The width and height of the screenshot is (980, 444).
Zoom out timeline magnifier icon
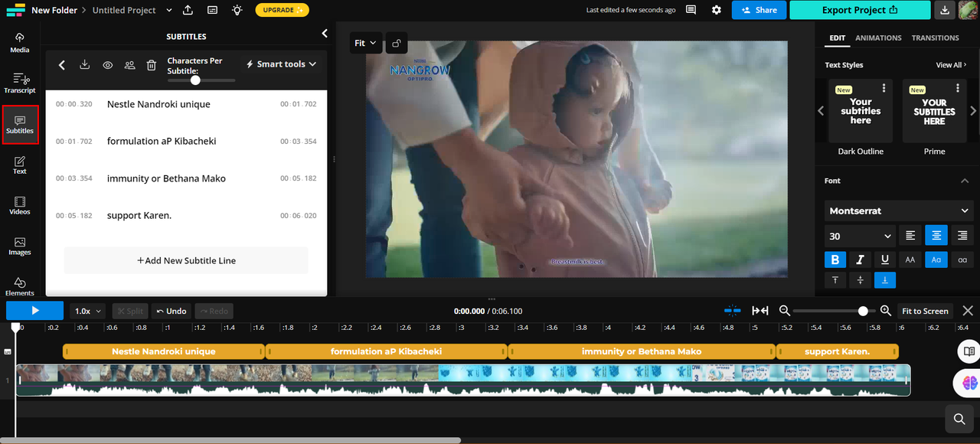784,311
